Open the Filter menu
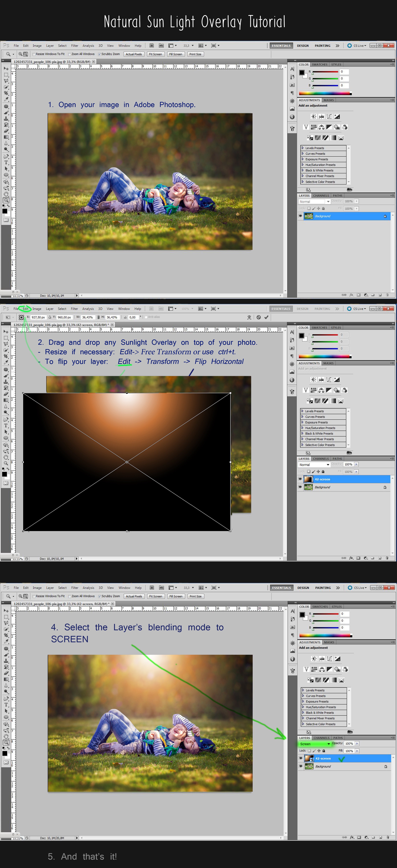Image resolution: width=397 pixels, height=868 pixels. [x=74, y=45]
